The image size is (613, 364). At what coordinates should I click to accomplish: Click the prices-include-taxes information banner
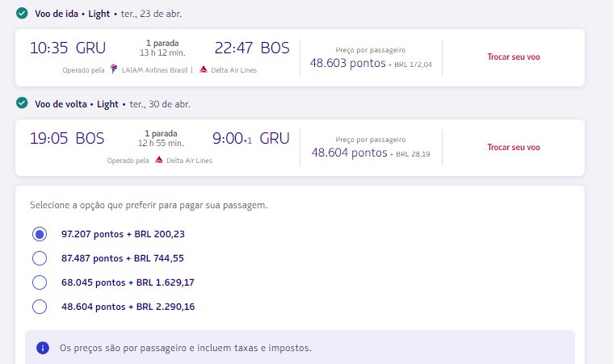click(300, 348)
